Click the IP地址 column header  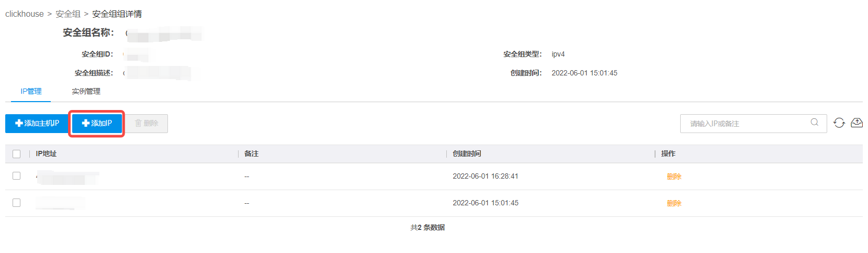click(46, 154)
